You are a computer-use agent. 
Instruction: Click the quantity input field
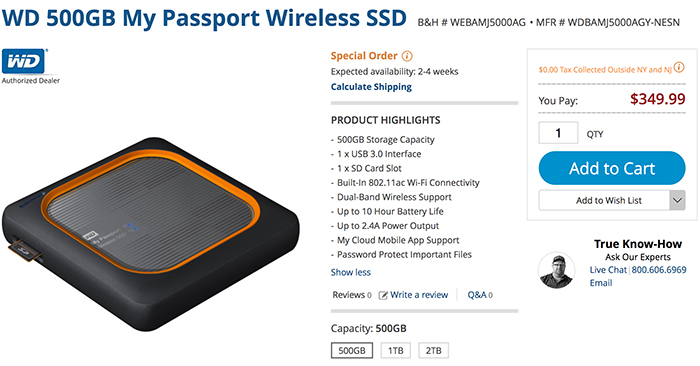click(x=558, y=133)
